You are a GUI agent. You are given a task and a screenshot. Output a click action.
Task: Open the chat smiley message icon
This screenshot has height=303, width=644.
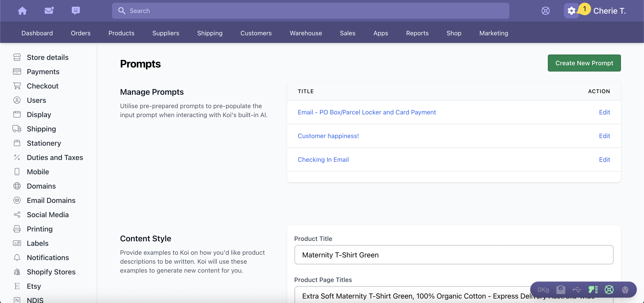point(76,11)
